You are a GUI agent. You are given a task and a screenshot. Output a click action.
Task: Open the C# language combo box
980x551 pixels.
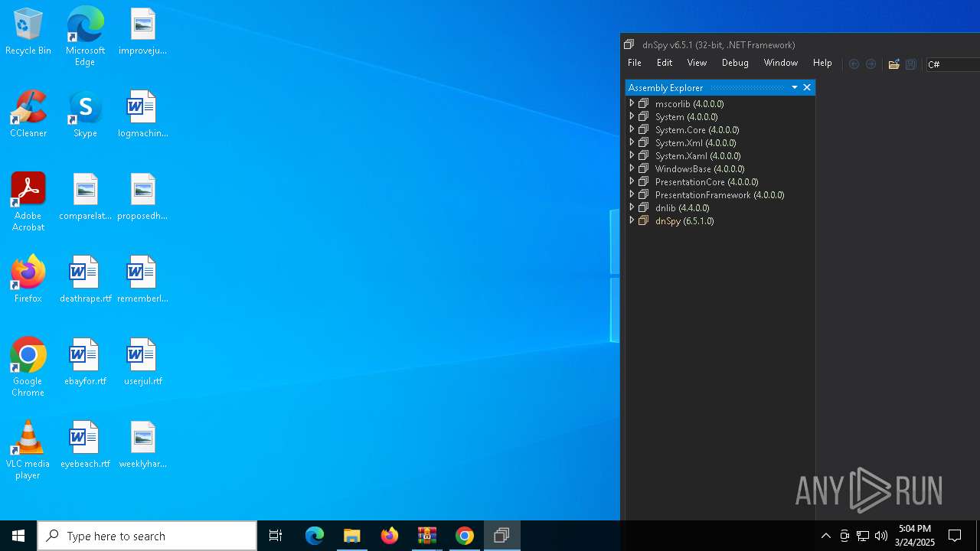[952, 64]
